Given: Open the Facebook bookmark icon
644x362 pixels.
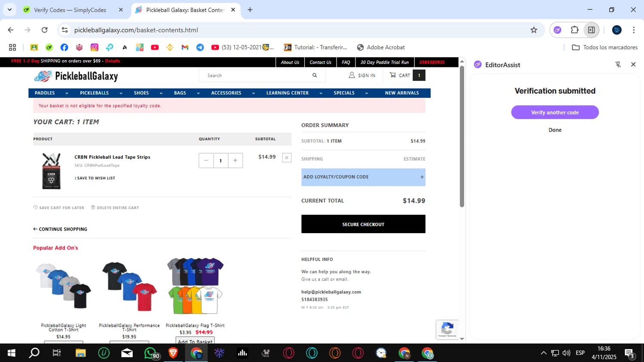Looking at the screenshot, I should pos(64,47).
